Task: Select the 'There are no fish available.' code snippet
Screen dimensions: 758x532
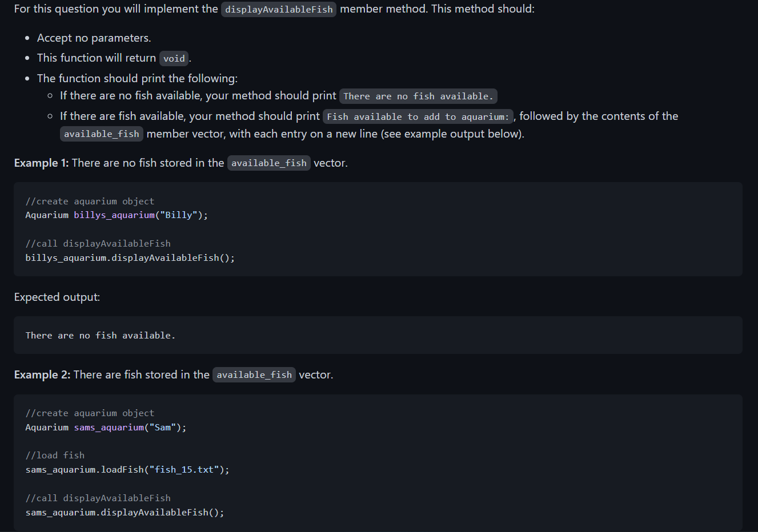Action: [x=418, y=96]
